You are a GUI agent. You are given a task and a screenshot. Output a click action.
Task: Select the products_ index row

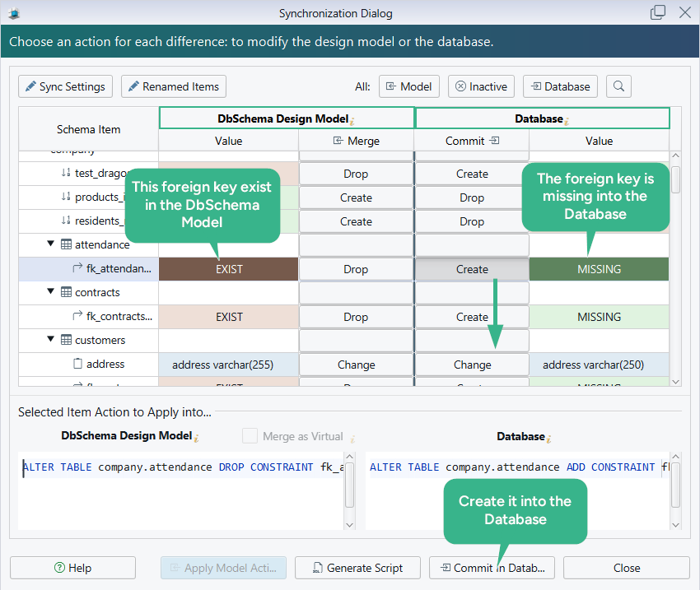[x=89, y=197]
